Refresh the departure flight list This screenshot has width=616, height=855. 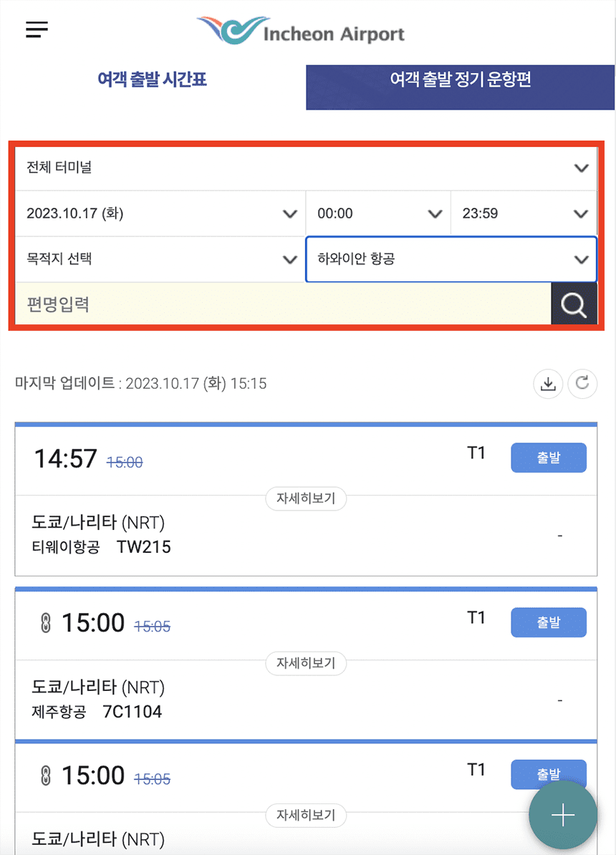(582, 384)
